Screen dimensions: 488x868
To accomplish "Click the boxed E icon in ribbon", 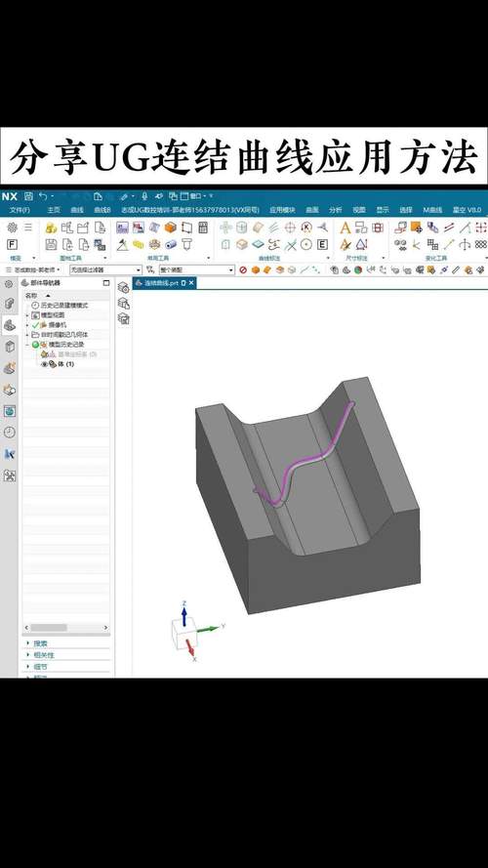I will click(322, 244).
